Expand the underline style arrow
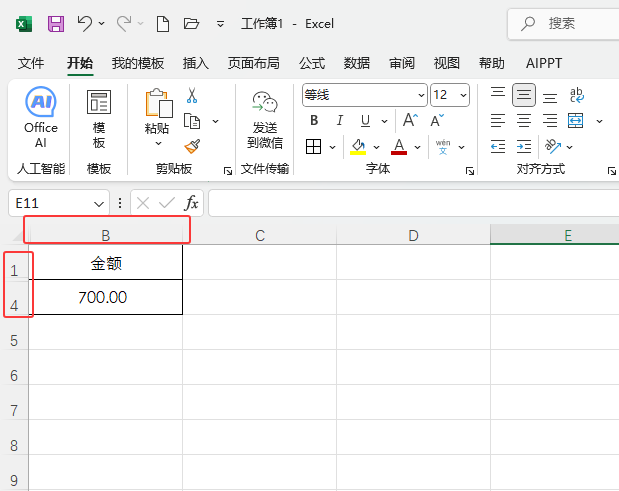Viewport: 619px width, 491px height. coord(385,121)
